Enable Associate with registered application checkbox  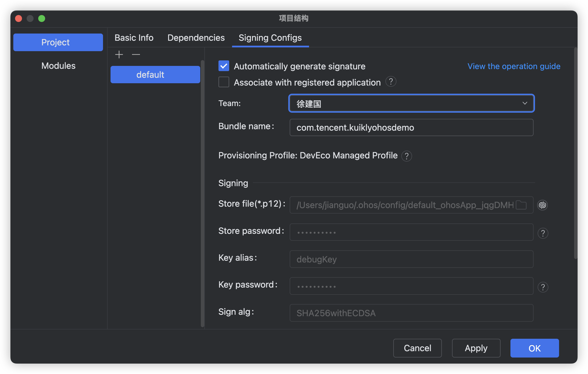[224, 82]
